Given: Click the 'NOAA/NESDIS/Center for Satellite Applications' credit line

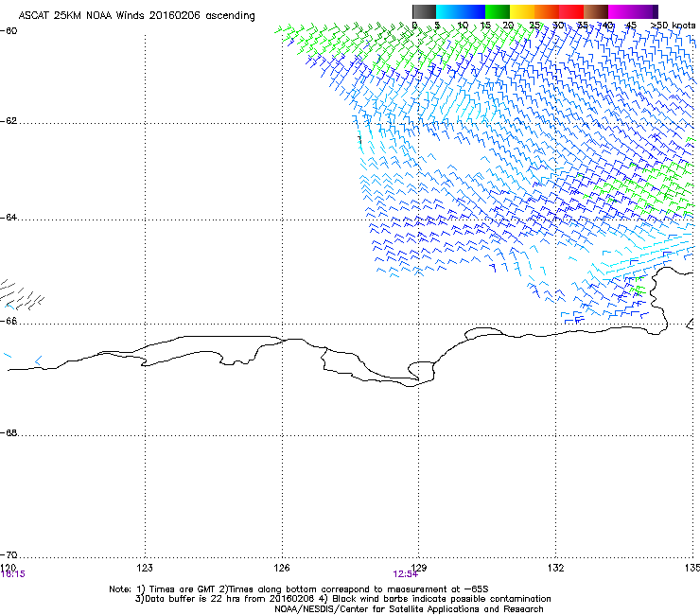Looking at the screenshot, I should tap(409, 609).
